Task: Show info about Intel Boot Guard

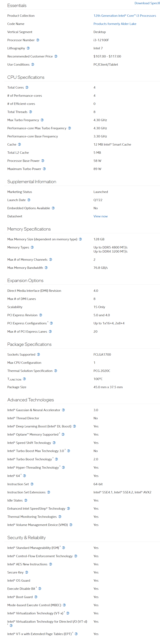Action: (x=36, y=597)
